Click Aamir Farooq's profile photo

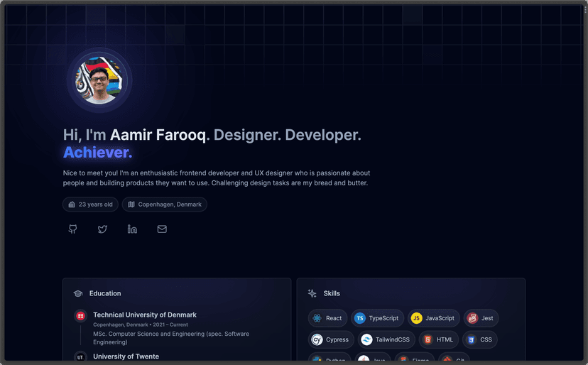99,80
